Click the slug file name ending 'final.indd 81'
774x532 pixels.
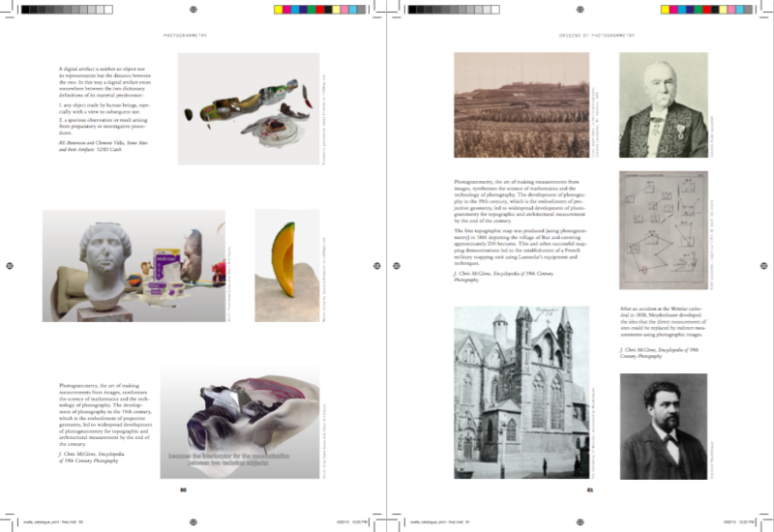tap(440, 521)
